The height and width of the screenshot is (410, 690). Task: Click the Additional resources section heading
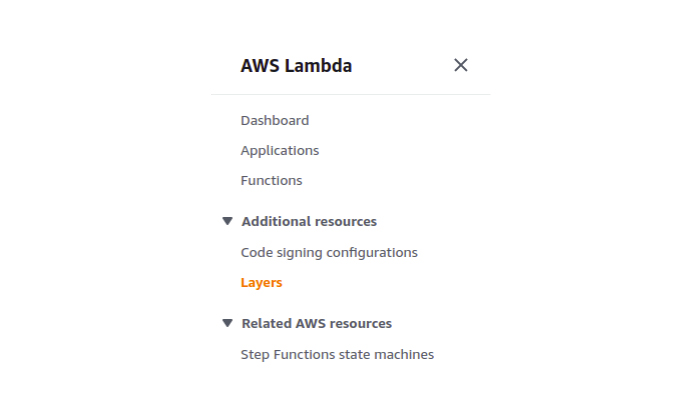309,221
